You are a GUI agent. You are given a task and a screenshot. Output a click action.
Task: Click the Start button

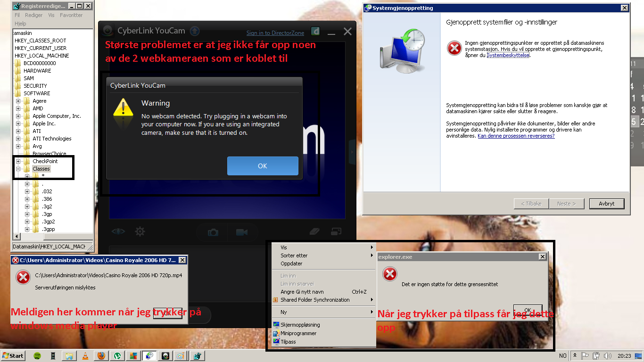(13, 356)
